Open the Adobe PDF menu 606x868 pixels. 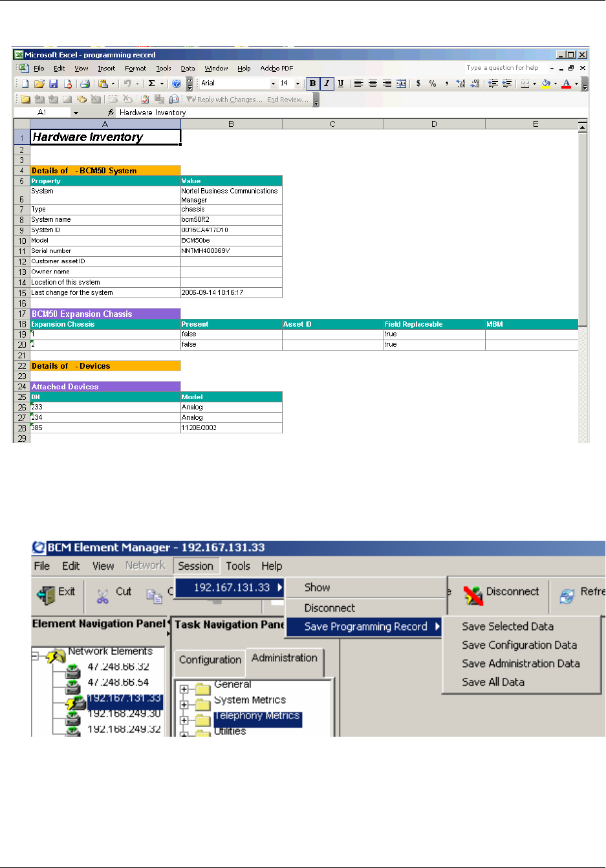tap(277, 68)
